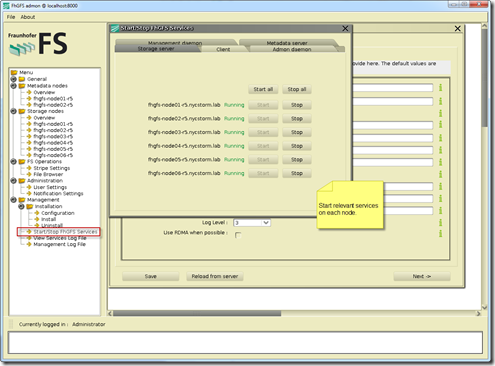The image size is (495, 366).
Task: Open the Log Level dropdown
Action: click(266, 222)
